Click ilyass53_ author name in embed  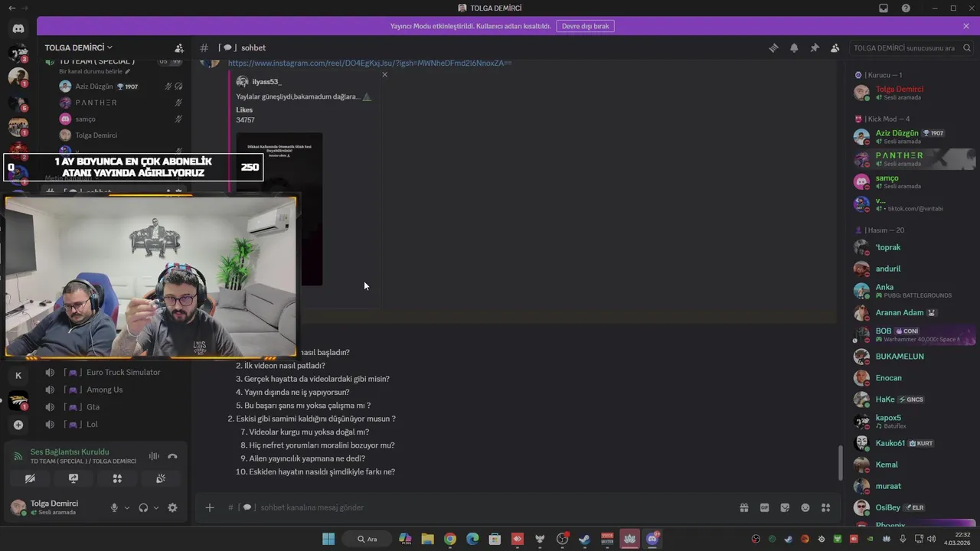tap(266, 82)
